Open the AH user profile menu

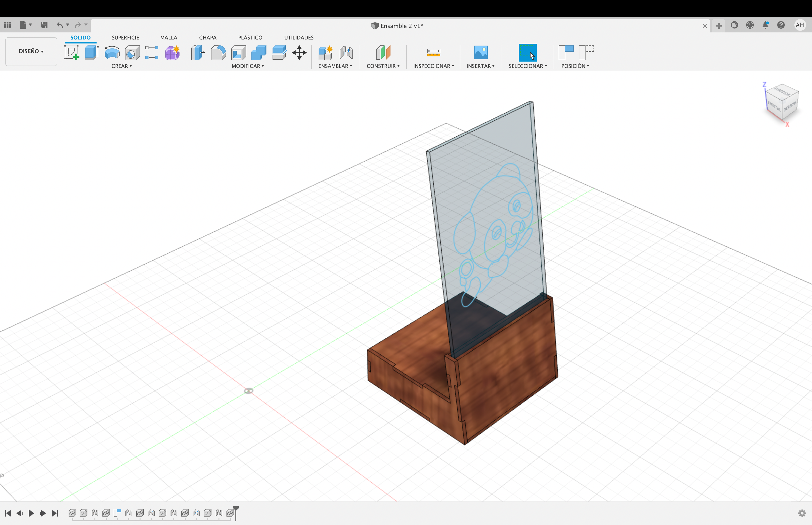point(800,25)
